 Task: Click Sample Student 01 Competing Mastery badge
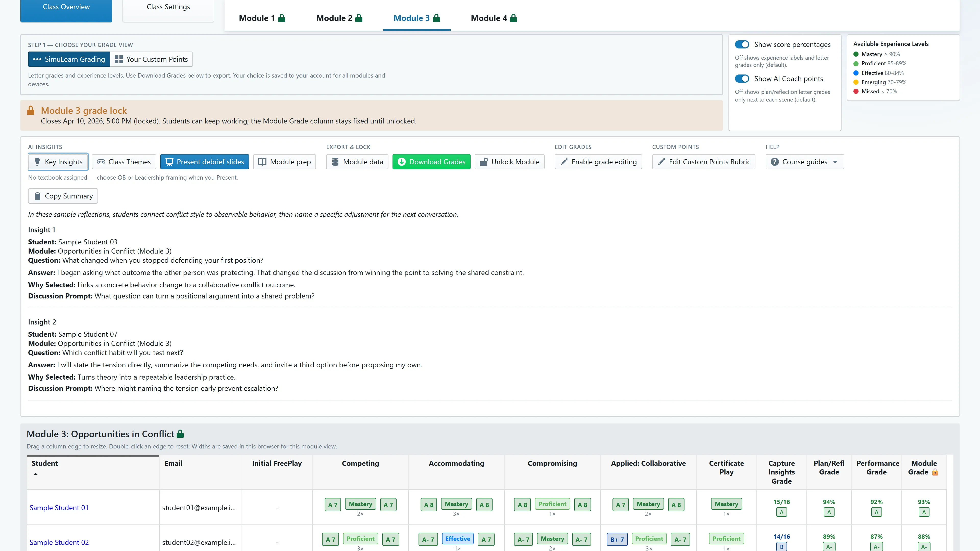tap(360, 504)
